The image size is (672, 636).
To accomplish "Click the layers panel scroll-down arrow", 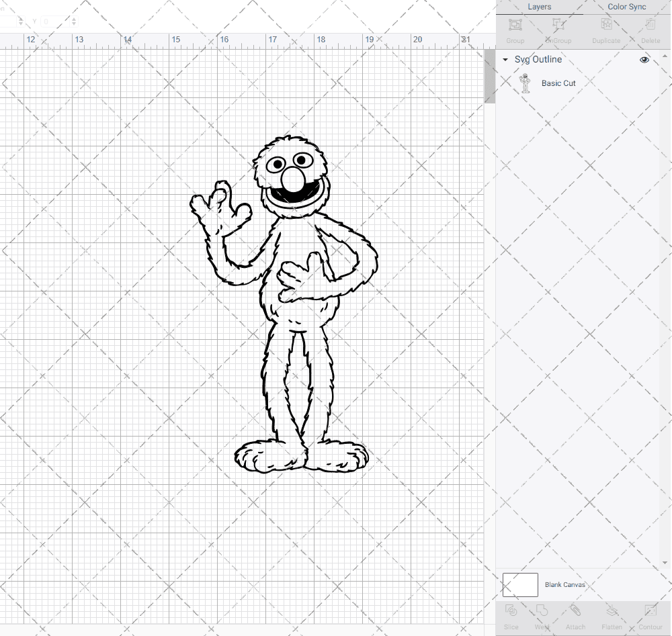I will coord(665,563).
